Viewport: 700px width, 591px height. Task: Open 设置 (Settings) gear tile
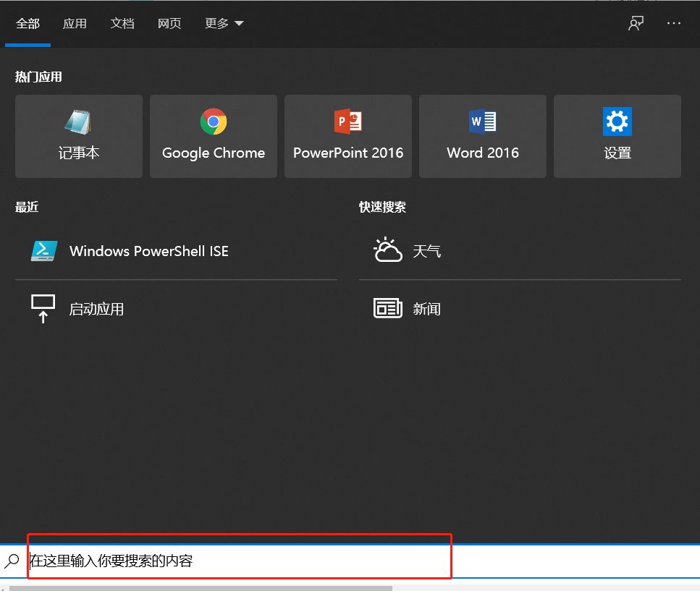(x=617, y=136)
